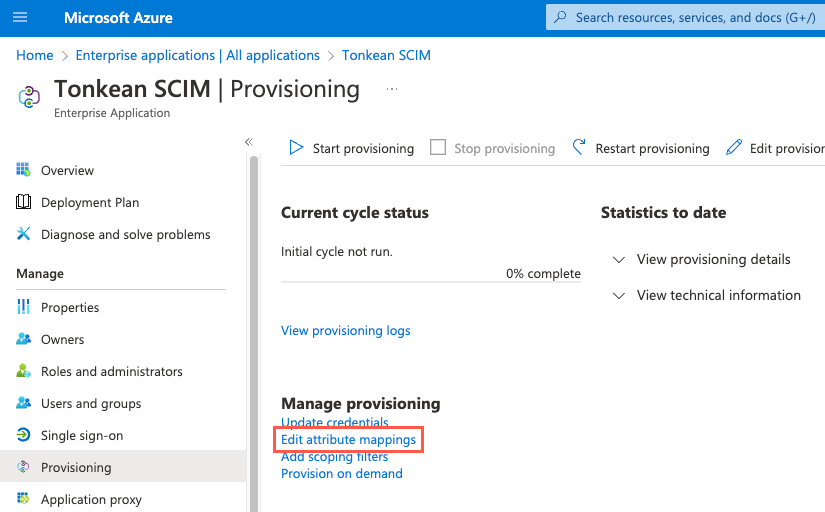825x512 pixels.
Task: Go to Enterprise applications breadcrumb
Action: pyautogui.click(x=198, y=55)
